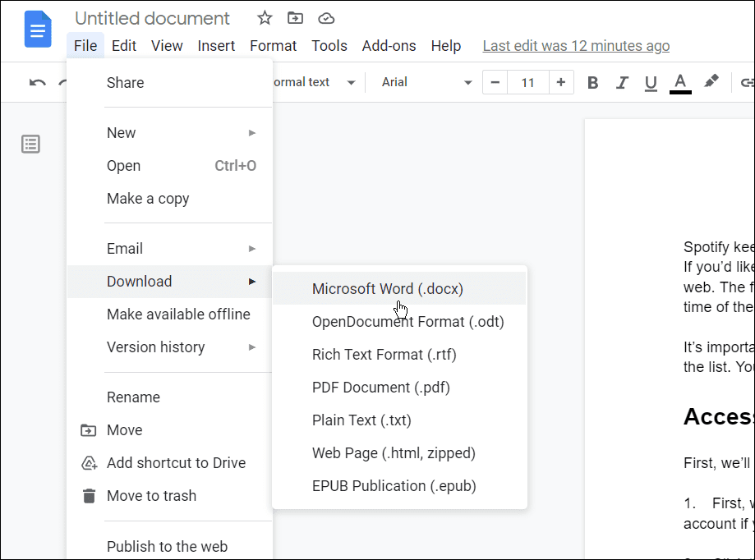
Task: Download as OpenDocument Format (.odt)
Action: (399, 321)
